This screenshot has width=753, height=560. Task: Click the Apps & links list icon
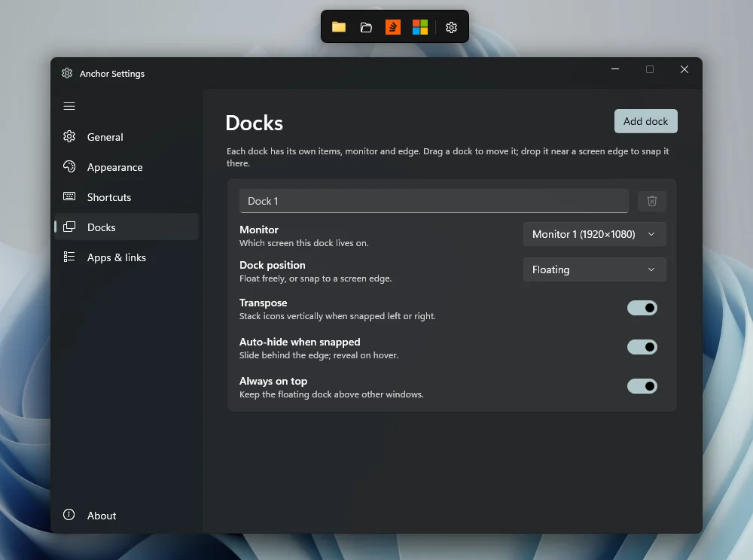point(69,257)
